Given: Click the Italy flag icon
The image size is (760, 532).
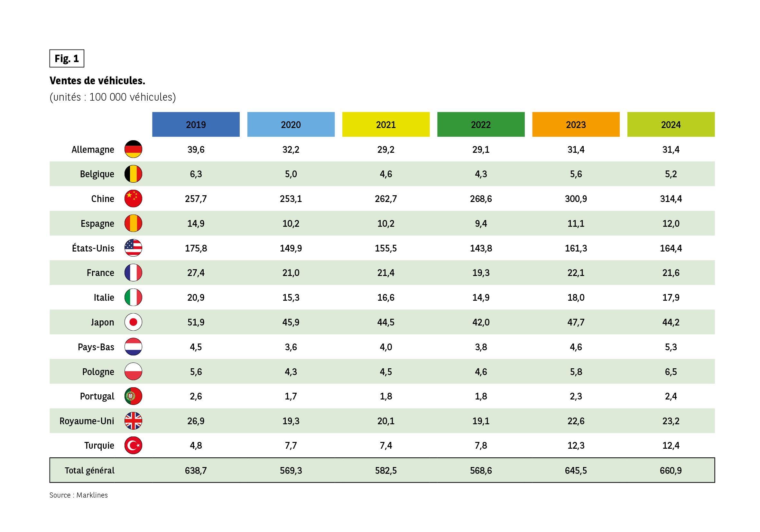Looking at the screenshot, I should [133, 297].
